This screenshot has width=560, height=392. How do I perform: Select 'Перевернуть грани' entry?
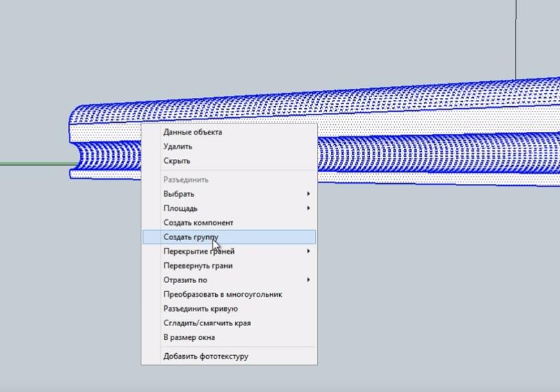point(228,266)
